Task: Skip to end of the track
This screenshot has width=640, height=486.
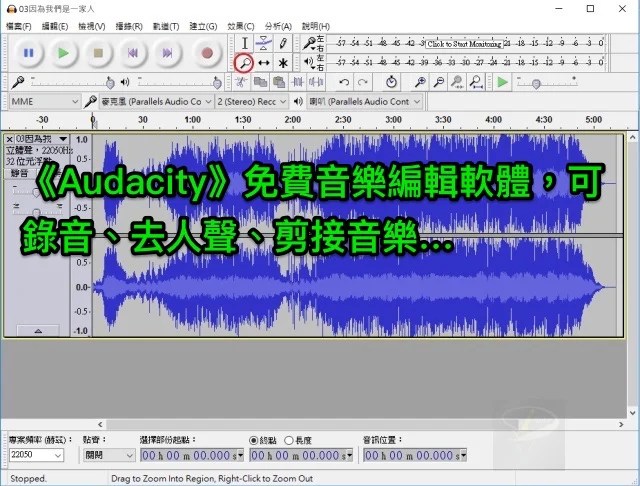Action: tap(167, 53)
